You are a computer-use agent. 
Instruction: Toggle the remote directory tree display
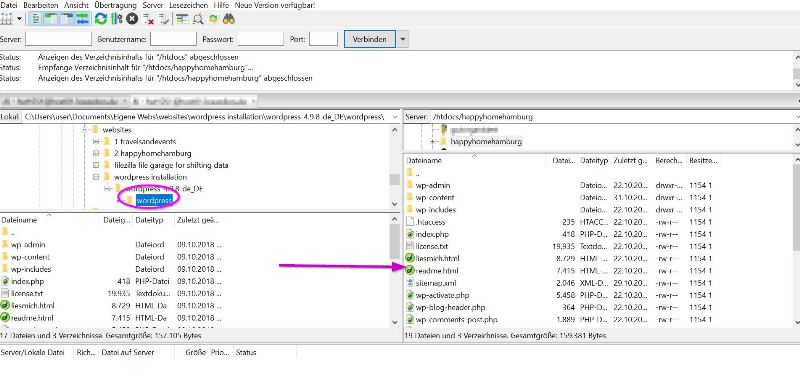[67, 19]
